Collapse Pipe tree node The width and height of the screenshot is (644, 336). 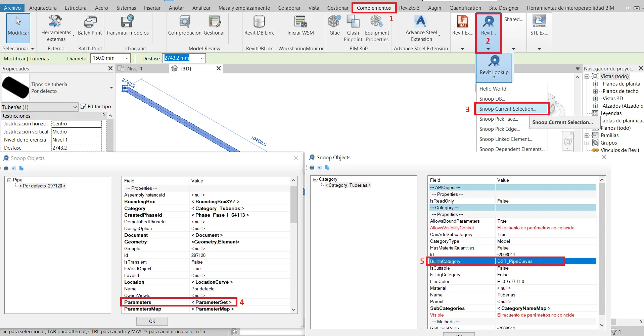pos(9,180)
